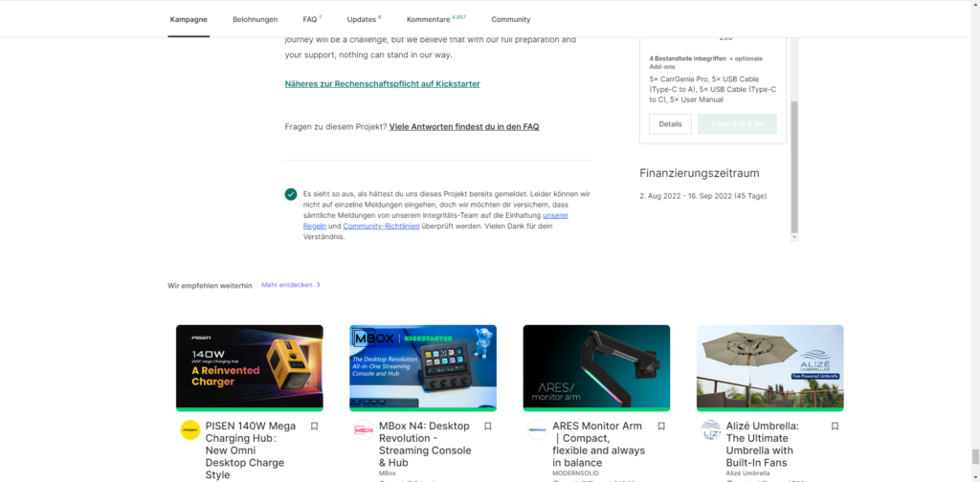Bookmark the MBox N4 Desktop Revolution project
The image size is (980, 482).
487,427
